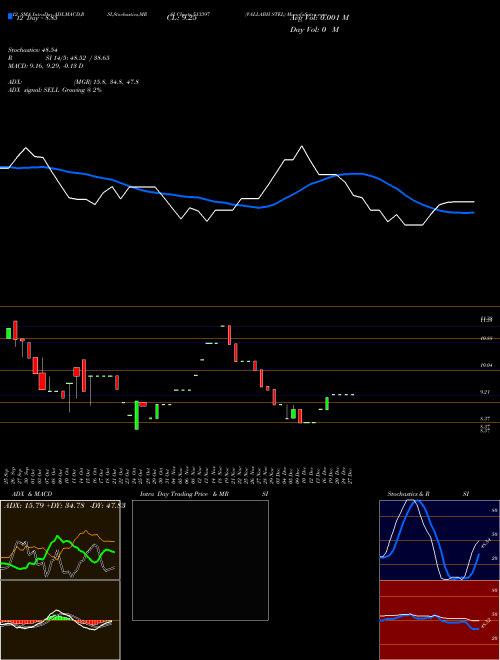Click the 'MACD: 9.16, 9.29, -0.13 D' line

pos(45,66)
